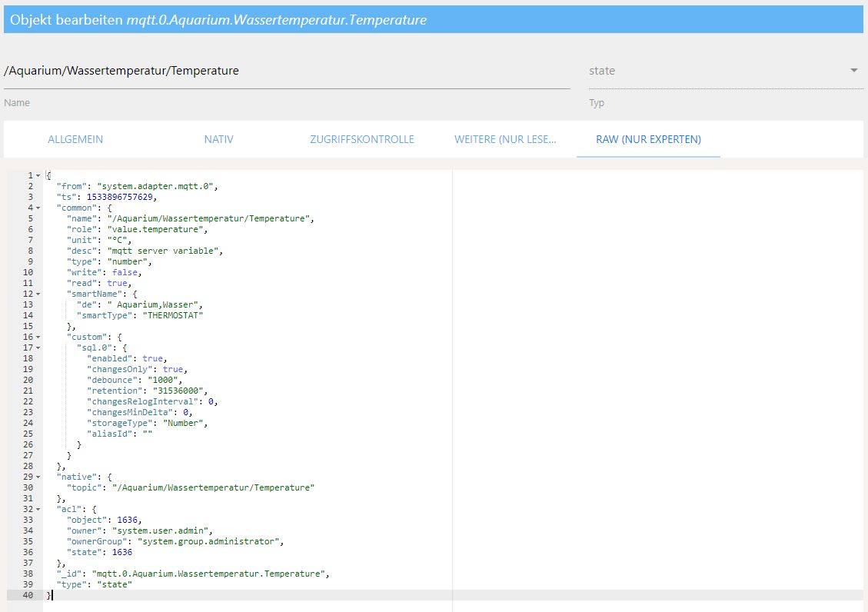This screenshot has height=612, width=868.
Task: Click the "read": true value
Action: coord(117,283)
